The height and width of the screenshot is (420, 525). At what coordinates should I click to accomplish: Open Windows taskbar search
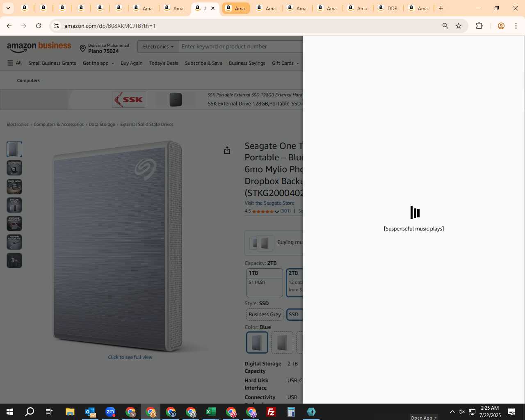click(x=30, y=412)
